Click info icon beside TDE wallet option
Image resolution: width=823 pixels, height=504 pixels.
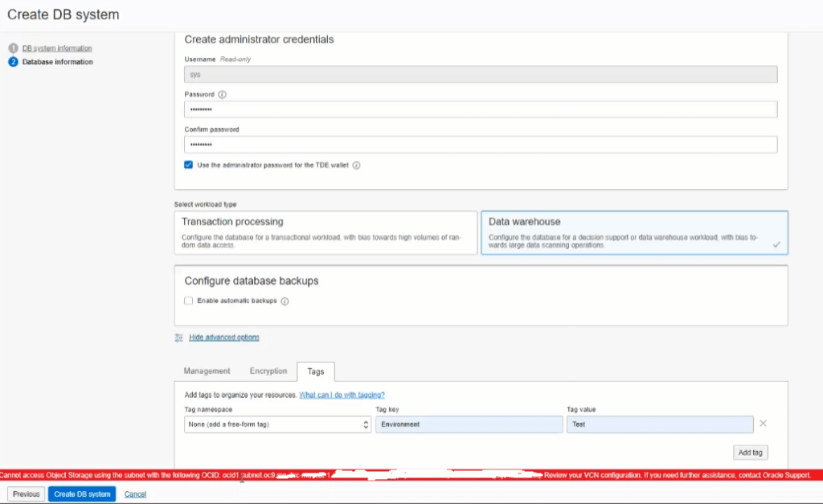[356, 166]
